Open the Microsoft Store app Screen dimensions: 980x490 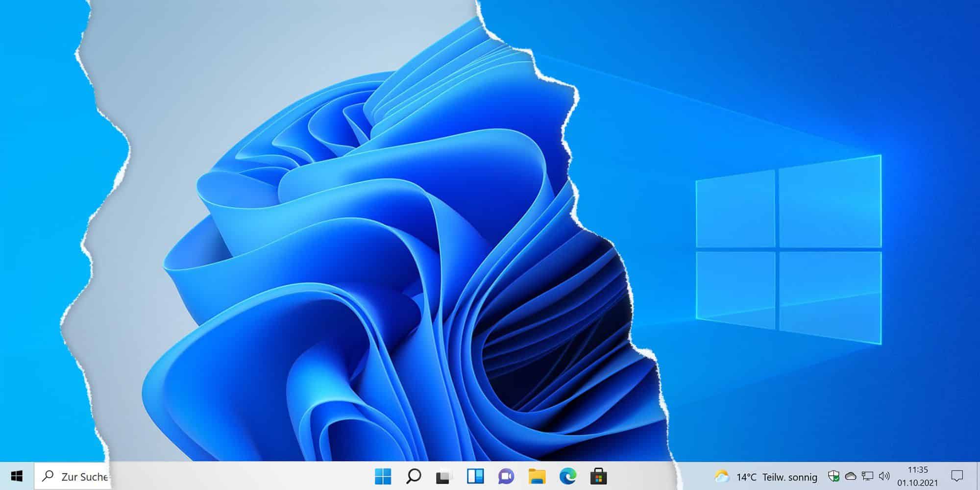click(x=598, y=476)
